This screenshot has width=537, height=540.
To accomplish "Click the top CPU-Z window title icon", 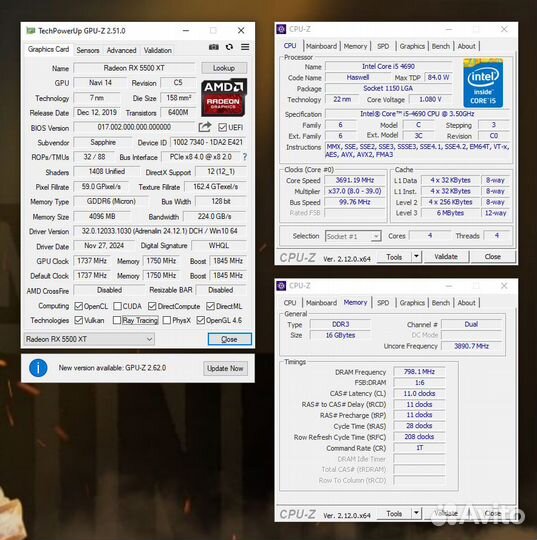I will point(281,29).
